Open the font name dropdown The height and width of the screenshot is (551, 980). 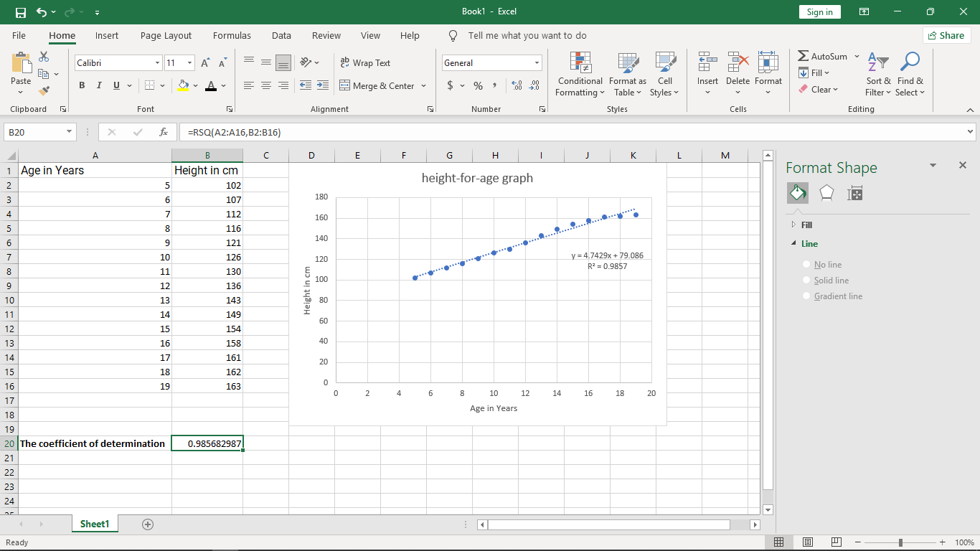(157, 63)
